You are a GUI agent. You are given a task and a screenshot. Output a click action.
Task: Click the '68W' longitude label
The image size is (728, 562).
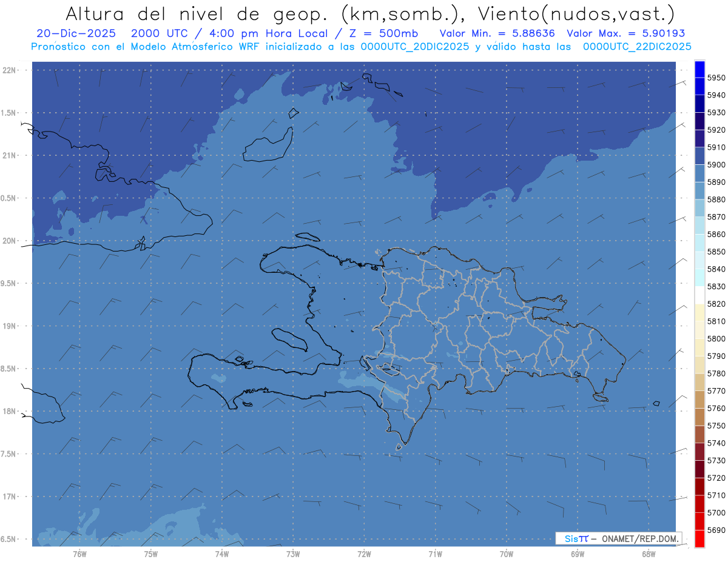(649, 554)
